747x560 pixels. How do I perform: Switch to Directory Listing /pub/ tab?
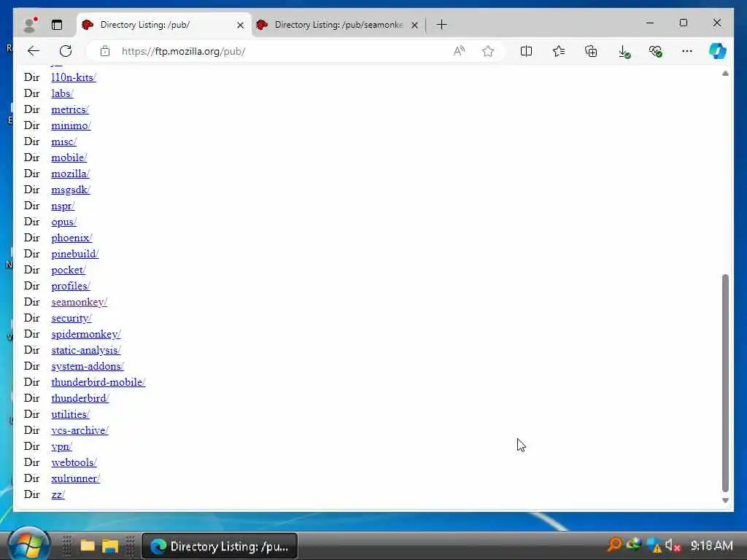(164, 25)
